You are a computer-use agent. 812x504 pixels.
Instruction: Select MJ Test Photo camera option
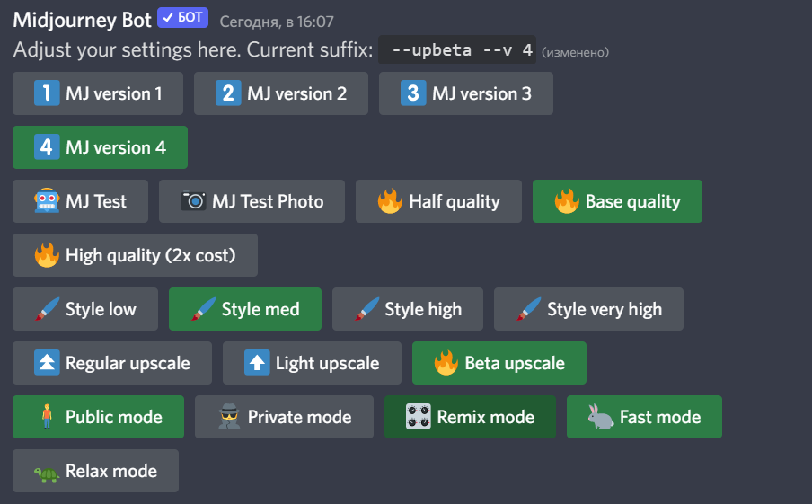tap(252, 201)
